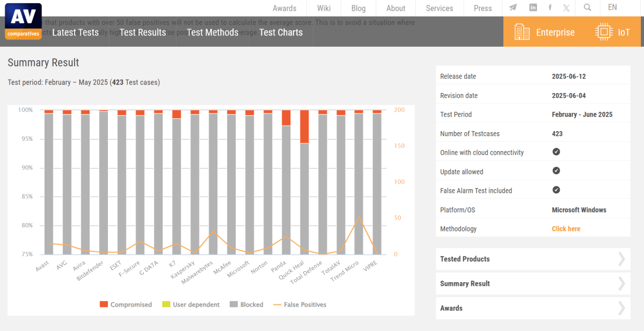Click the Release date value 2025-06-12
The height and width of the screenshot is (331, 644).
click(x=569, y=76)
